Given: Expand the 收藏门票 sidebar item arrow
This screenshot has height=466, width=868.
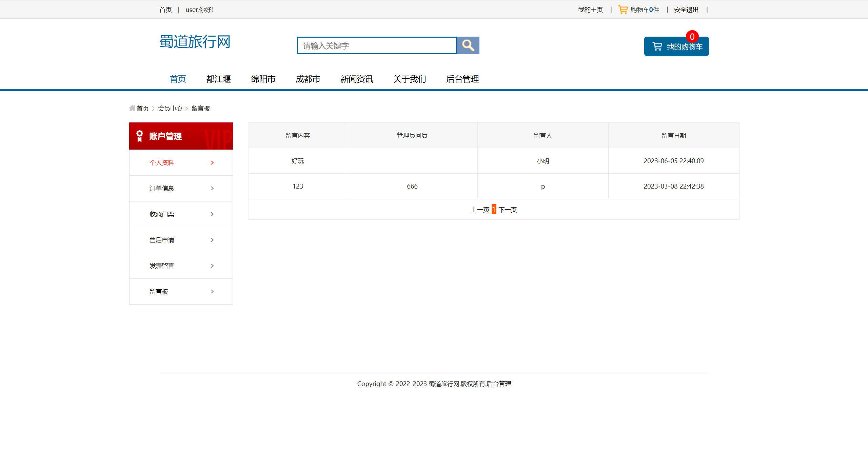Looking at the screenshot, I should point(212,214).
